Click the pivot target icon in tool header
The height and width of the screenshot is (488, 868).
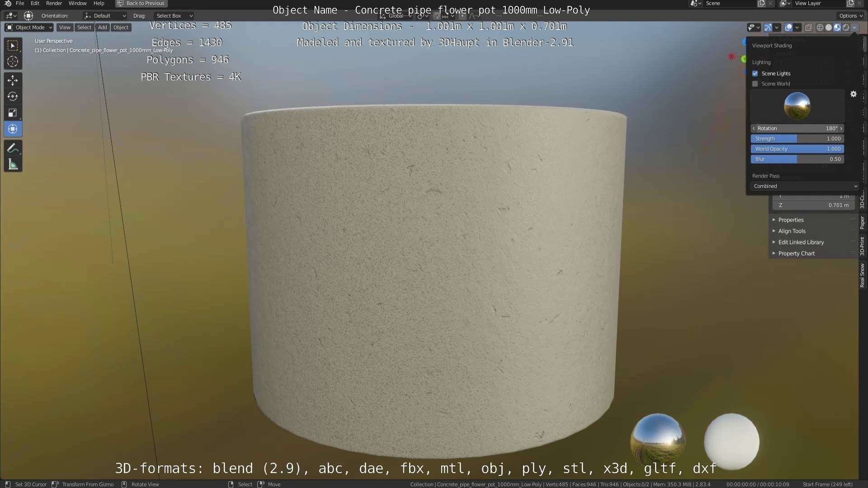28,16
